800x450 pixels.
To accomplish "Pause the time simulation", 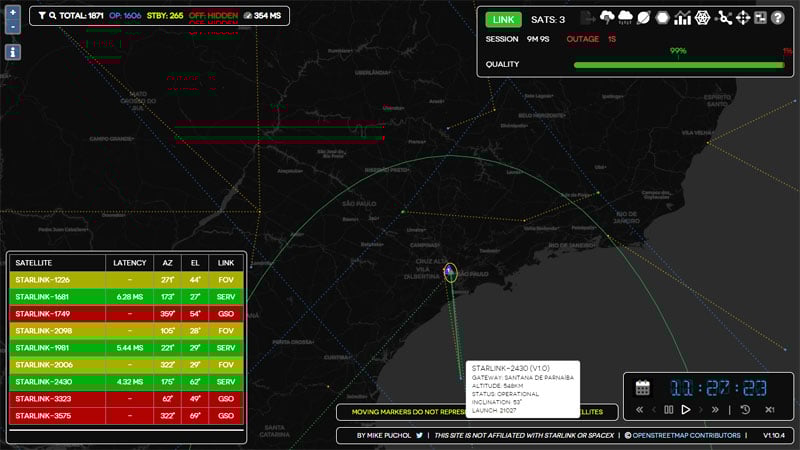I will (x=668, y=410).
